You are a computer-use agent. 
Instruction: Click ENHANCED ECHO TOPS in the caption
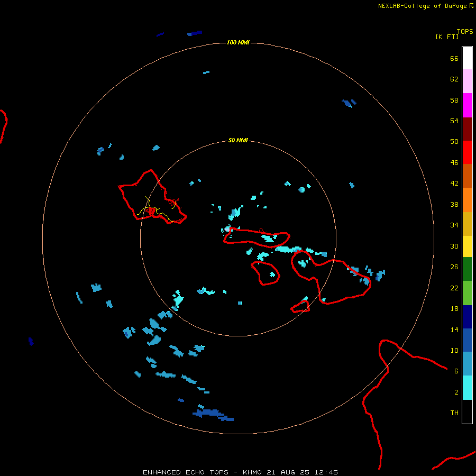click(186, 472)
